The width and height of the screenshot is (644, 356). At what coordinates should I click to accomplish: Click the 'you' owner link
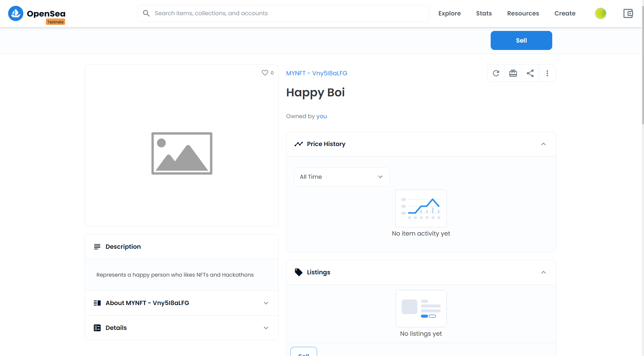point(322,116)
